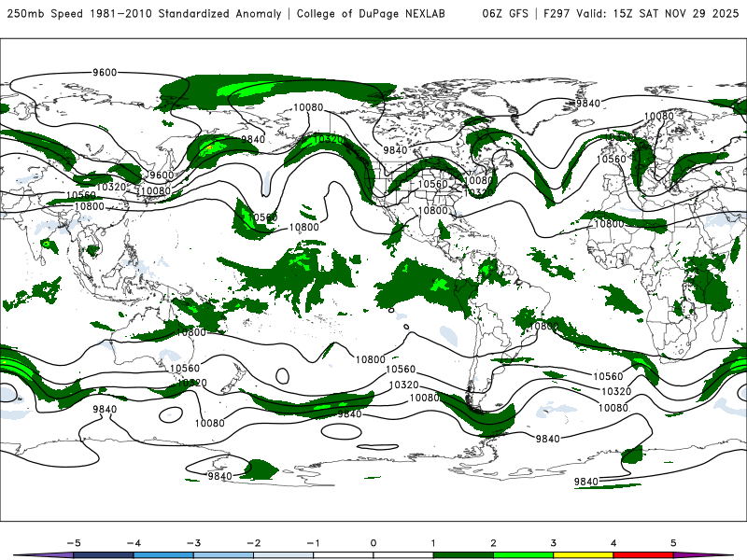747x560 pixels.
Task: Click the colorbar tick label '5'
Action: click(x=673, y=543)
